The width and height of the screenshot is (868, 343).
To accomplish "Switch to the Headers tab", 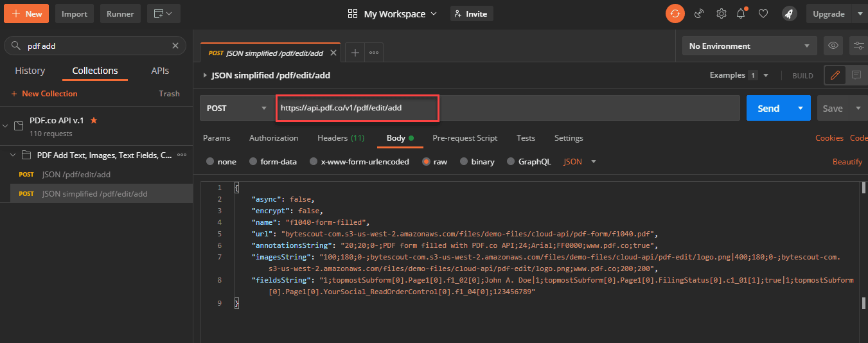I will click(x=341, y=138).
